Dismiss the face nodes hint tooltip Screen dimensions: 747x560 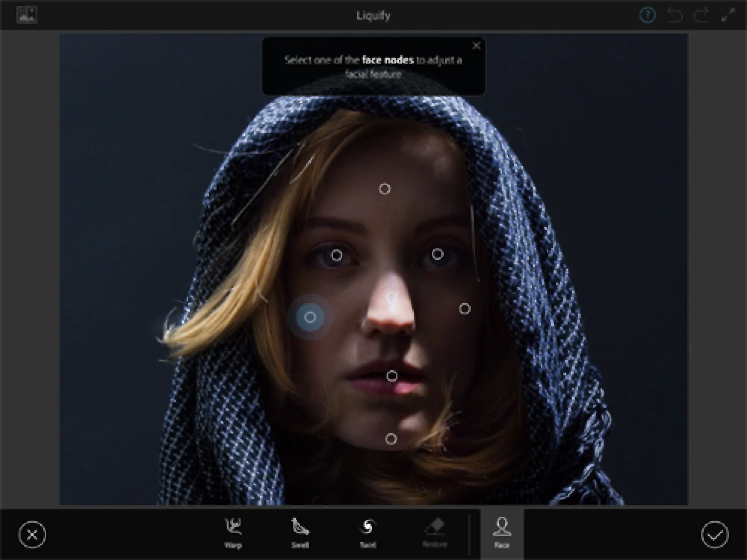tap(476, 46)
